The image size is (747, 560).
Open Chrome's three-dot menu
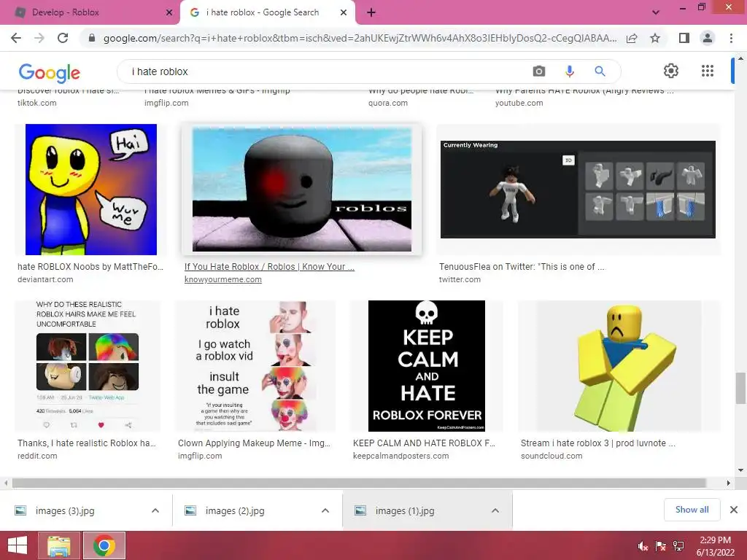(x=731, y=38)
